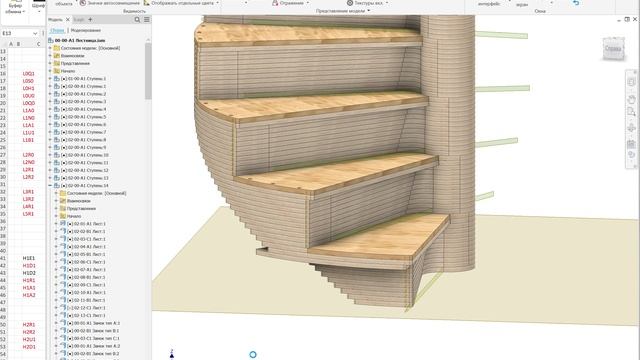
Task: Click the model browser vertical scrollbar
Action: coord(148,71)
